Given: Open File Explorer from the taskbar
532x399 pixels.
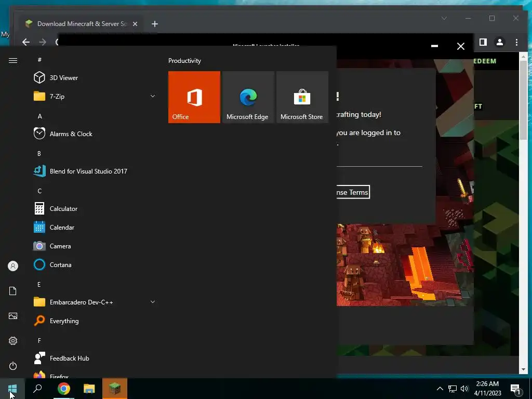Looking at the screenshot, I should pyautogui.click(x=89, y=389).
